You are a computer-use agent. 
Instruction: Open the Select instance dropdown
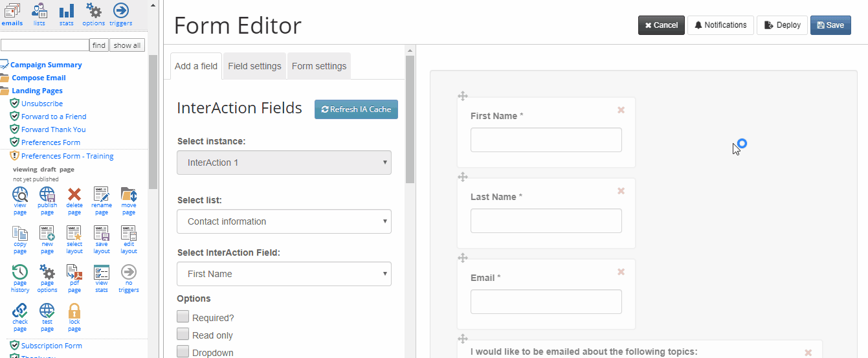tap(284, 162)
